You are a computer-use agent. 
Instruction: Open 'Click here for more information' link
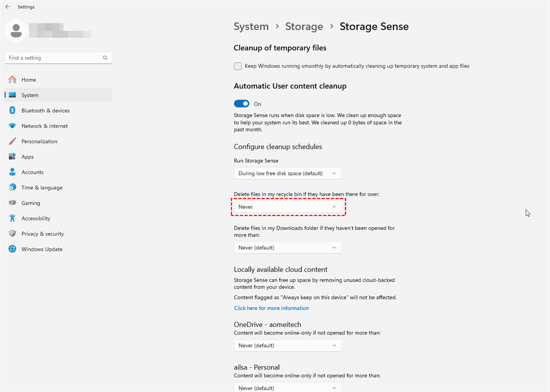tap(271, 308)
